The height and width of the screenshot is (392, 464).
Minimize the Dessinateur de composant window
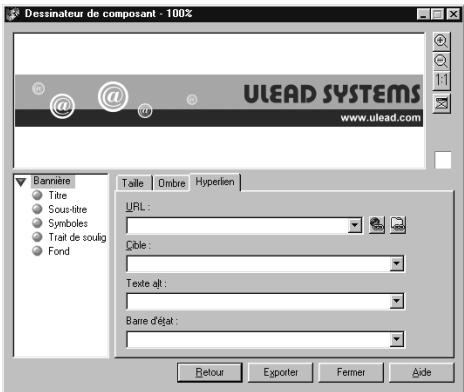pyautogui.click(x=423, y=14)
